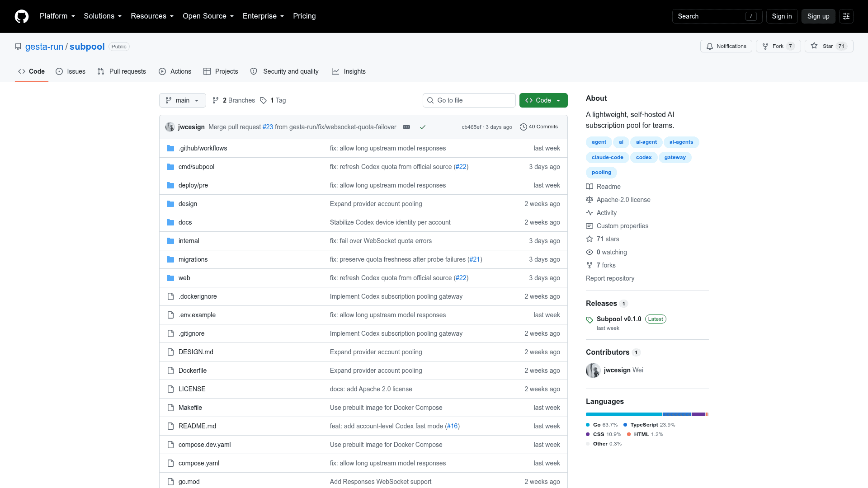Open the Pricing page
Screen dimensions: 868x488
point(304,16)
